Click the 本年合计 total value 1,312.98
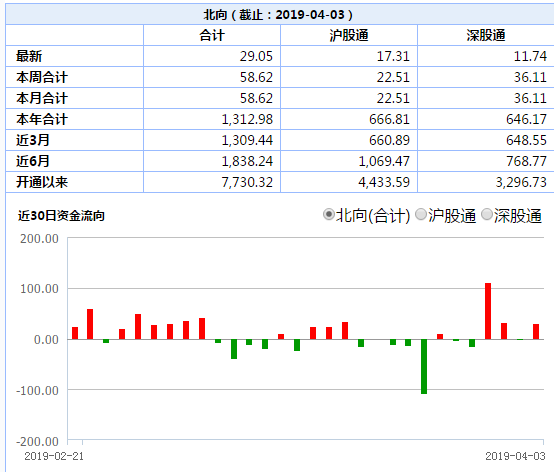554x472 pixels. pyautogui.click(x=247, y=119)
